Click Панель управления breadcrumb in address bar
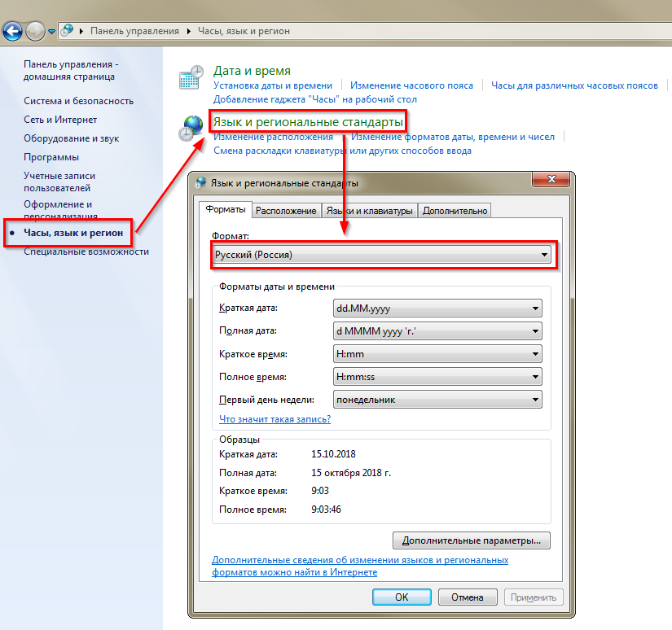Screen dimensions: 672x630 point(134,31)
